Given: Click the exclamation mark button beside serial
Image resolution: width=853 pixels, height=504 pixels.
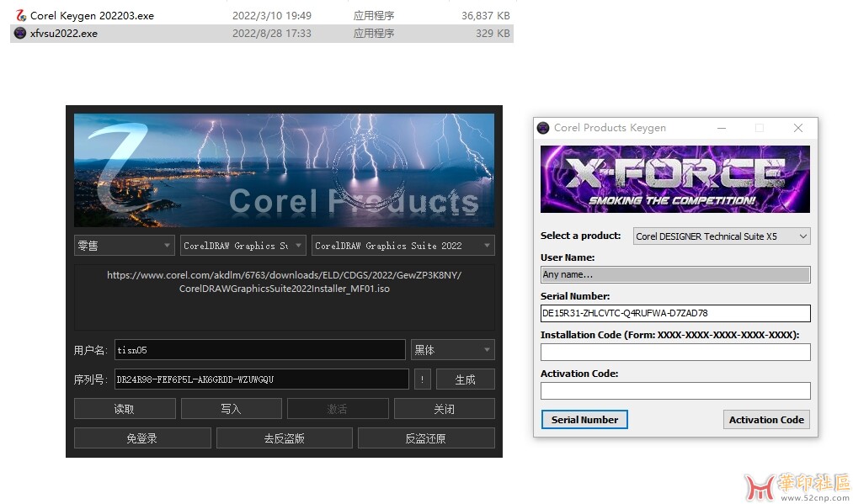Looking at the screenshot, I should tap(422, 379).
